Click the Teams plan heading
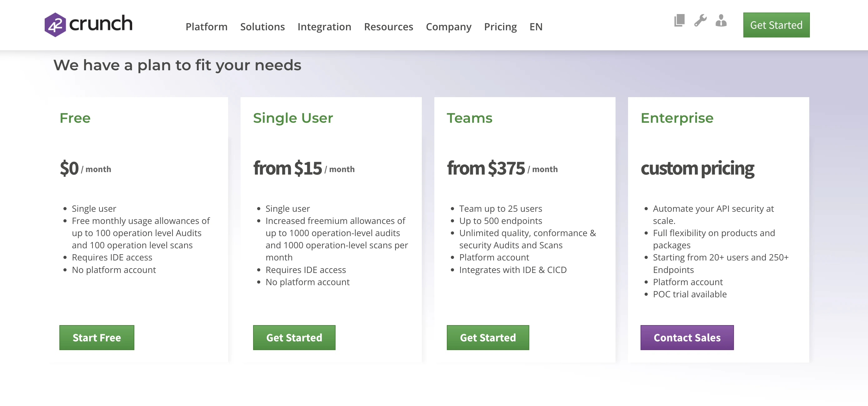The height and width of the screenshot is (406, 868). click(469, 118)
